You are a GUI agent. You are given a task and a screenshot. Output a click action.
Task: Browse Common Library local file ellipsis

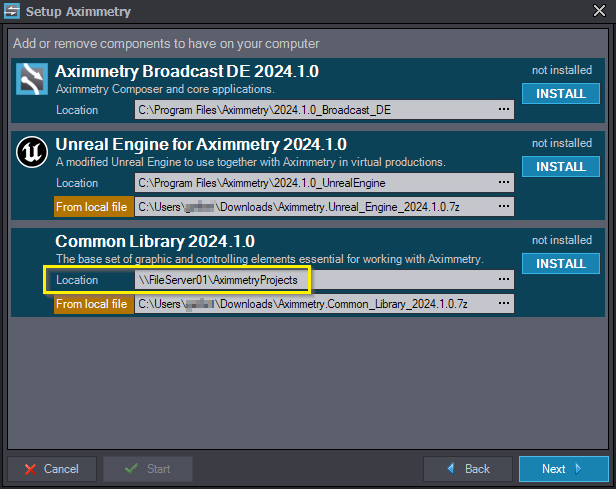(x=504, y=303)
